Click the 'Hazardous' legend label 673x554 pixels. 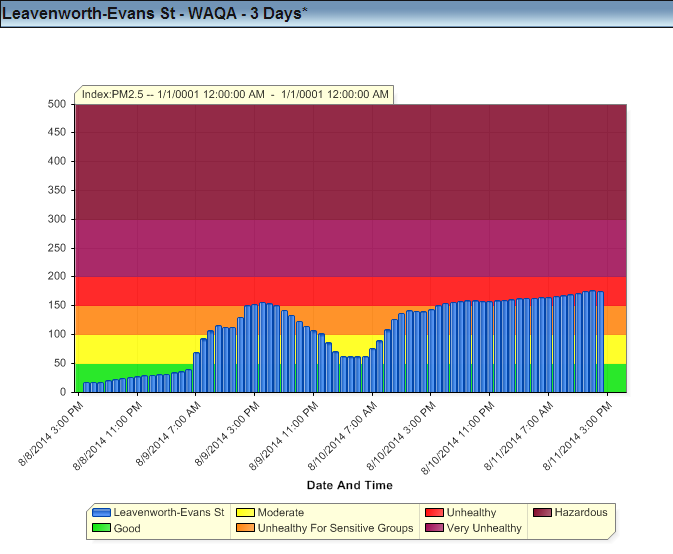pos(581,512)
